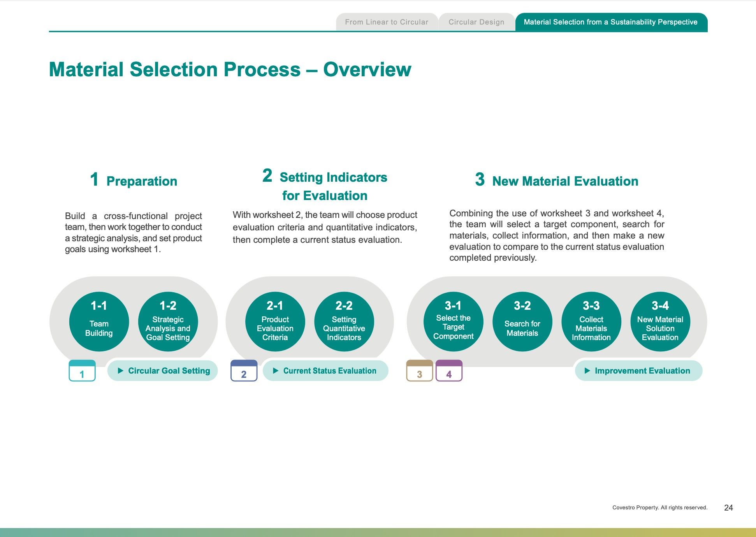
Task: Click 3-2 Search for Materials circle
Action: [x=522, y=321]
